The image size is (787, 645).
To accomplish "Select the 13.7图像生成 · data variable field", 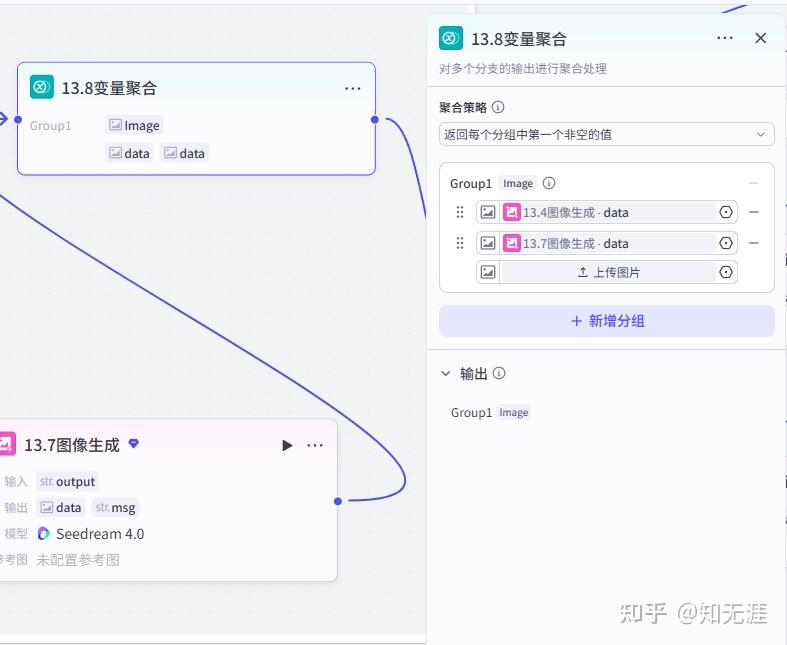I will (x=607, y=243).
